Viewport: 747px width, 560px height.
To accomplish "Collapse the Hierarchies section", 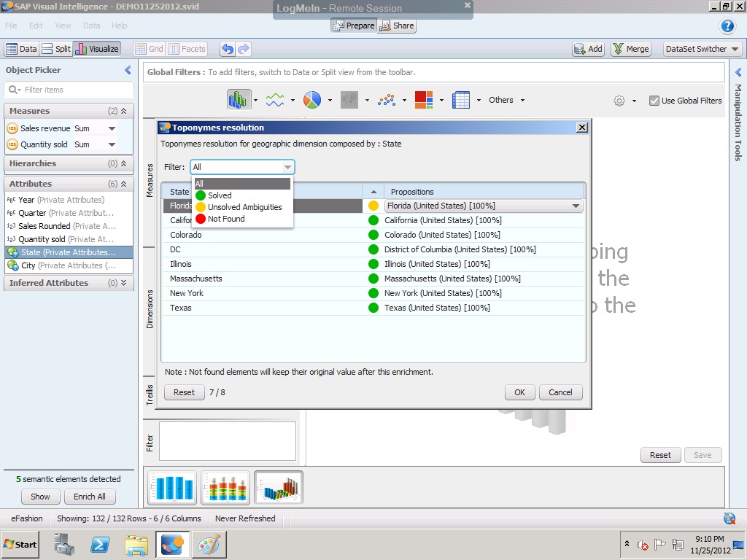I will click(124, 163).
